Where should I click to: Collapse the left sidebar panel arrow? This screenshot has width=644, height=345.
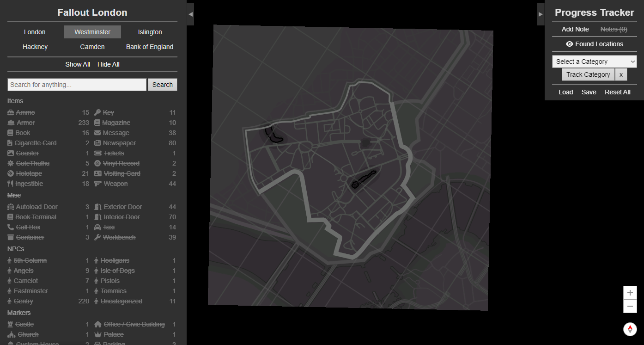pos(190,14)
